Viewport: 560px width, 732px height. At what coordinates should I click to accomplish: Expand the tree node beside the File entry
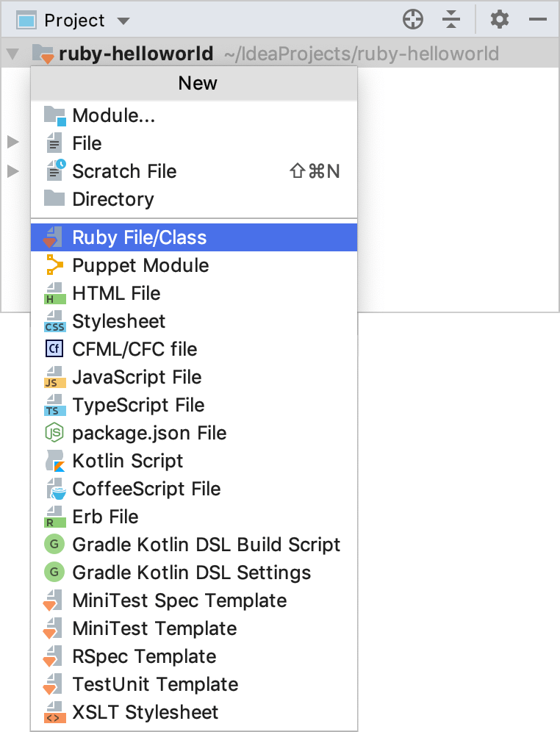coord(12,142)
